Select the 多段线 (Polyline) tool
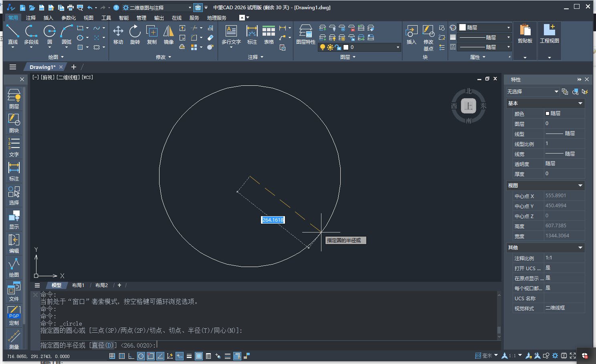596x364 pixels. [x=31, y=34]
